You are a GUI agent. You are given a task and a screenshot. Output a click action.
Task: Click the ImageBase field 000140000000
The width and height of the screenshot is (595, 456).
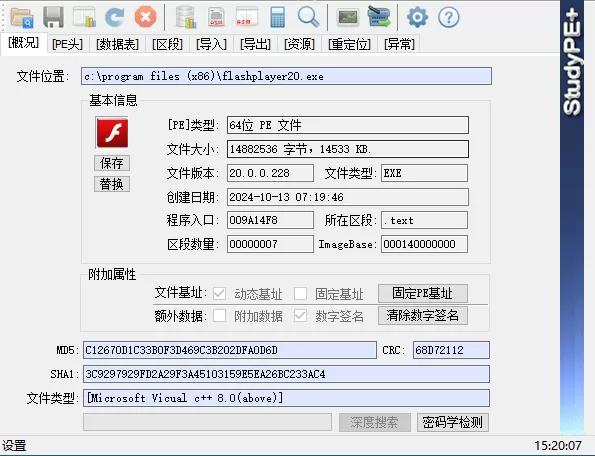(424, 244)
